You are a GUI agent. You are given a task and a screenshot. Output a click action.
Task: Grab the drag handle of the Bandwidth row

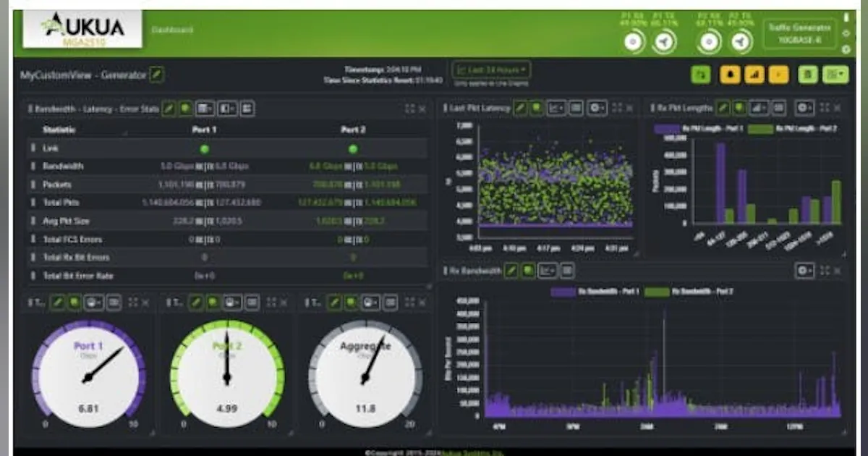click(33, 166)
